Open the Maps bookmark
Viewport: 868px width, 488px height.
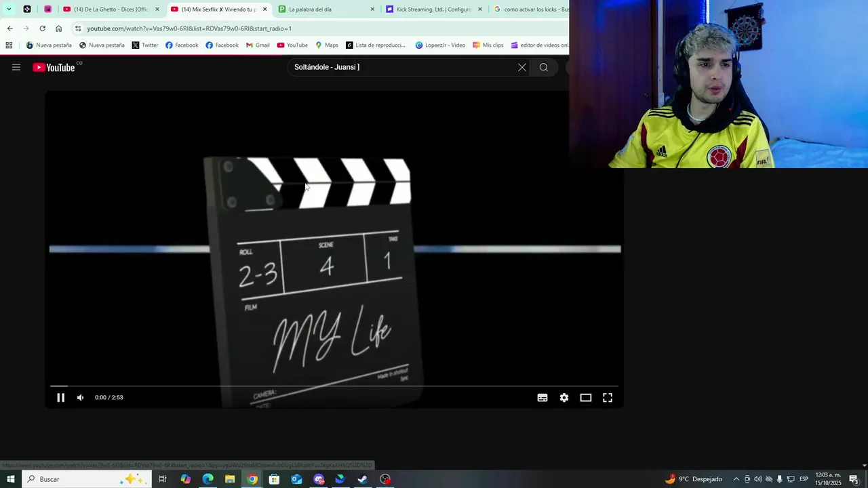click(327, 45)
